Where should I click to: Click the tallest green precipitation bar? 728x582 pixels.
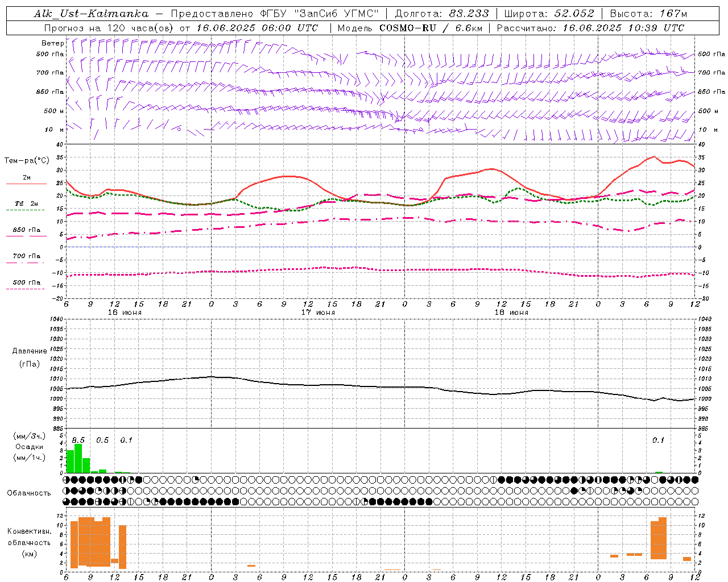click(78, 458)
